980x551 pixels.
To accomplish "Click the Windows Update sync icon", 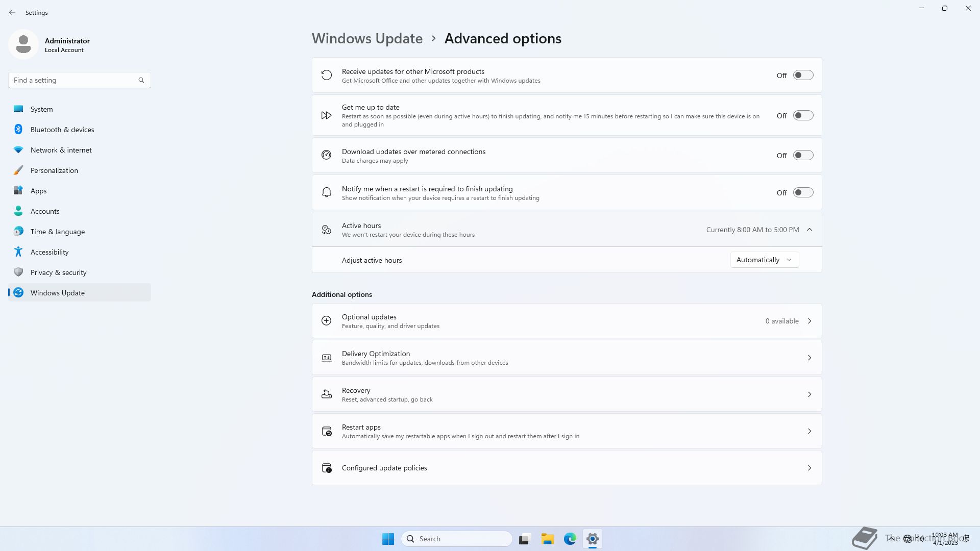I will tap(18, 293).
